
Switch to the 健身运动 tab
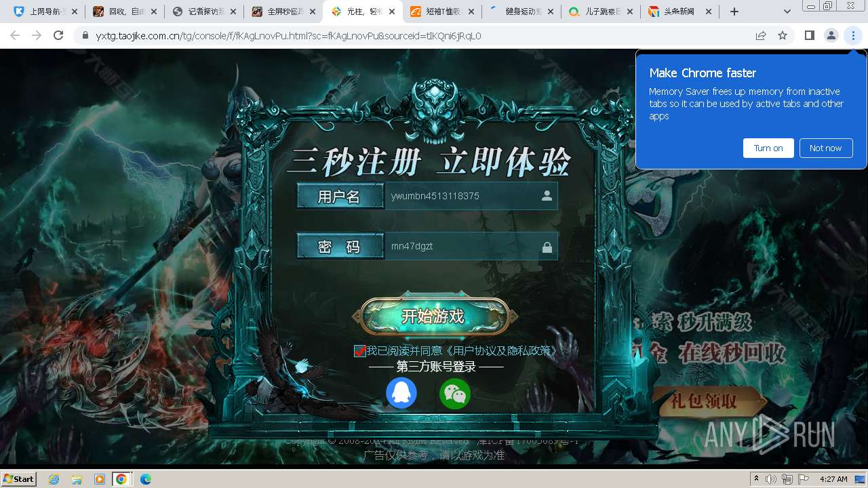(x=522, y=12)
